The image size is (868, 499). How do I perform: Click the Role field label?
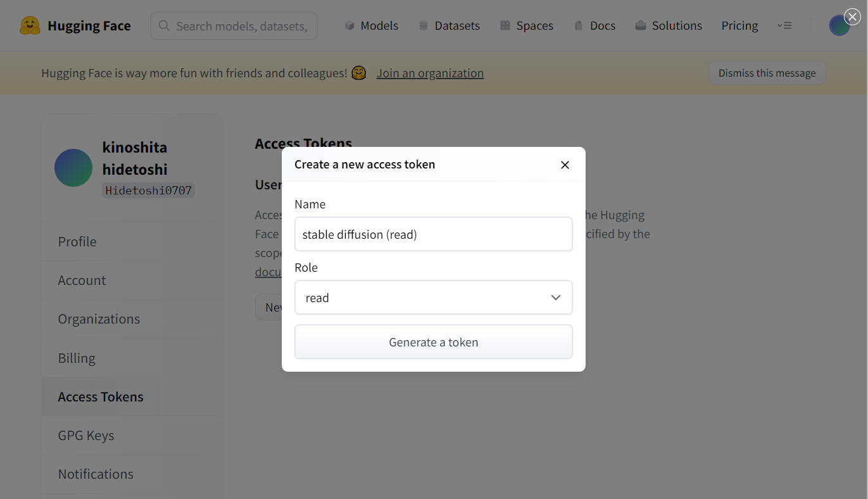306,267
